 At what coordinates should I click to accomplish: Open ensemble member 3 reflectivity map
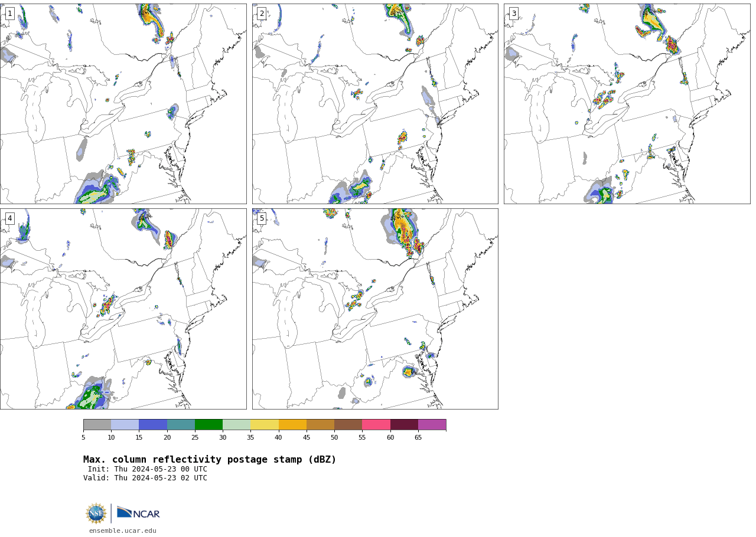[627, 104]
